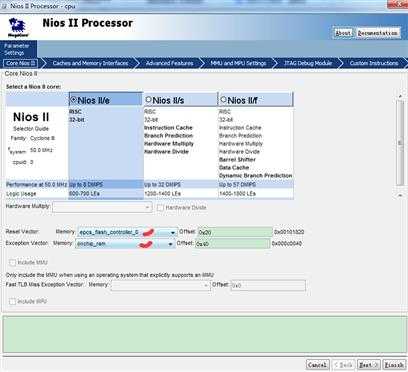Click the vertical scrollbar of core panel
This screenshot has width=408, height=372.
(x=400, y=143)
